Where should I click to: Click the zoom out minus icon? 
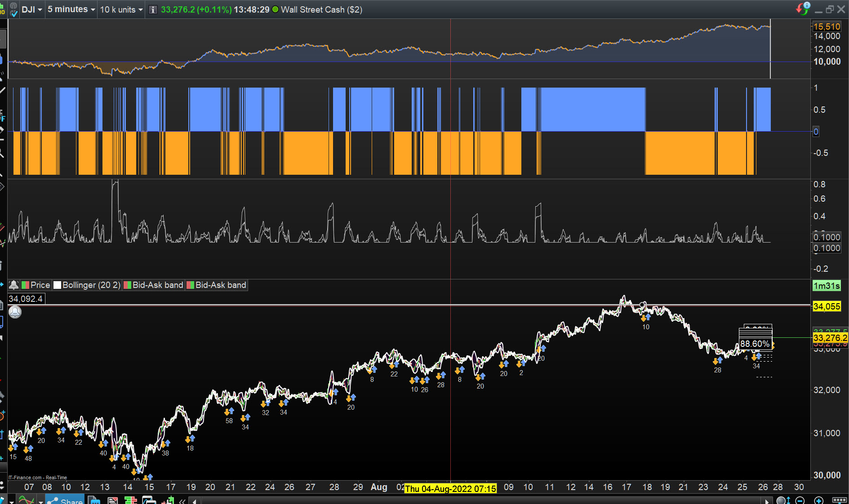[800, 500]
